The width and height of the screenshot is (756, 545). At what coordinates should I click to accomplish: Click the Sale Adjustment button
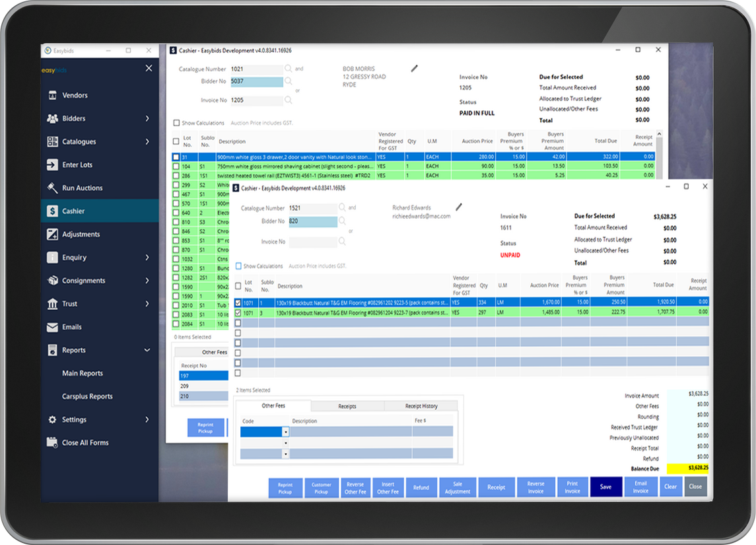[458, 487]
